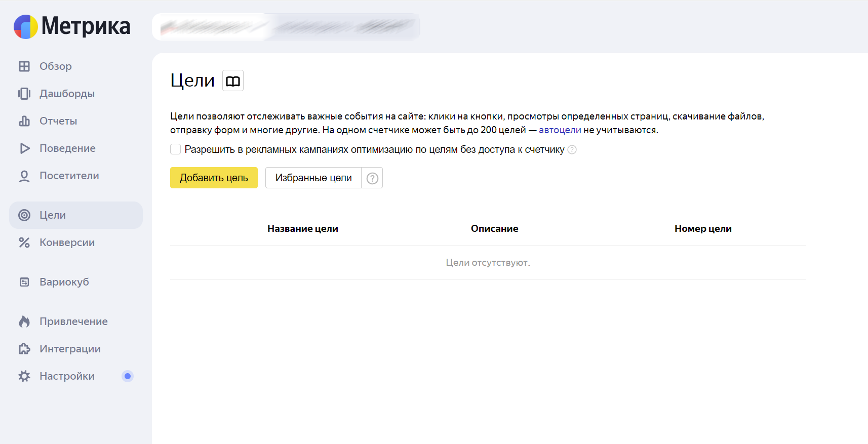This screenshot has width=868, height=444.
Task: Open the Цели section in sidebar
Action: [x=53, y=215]
